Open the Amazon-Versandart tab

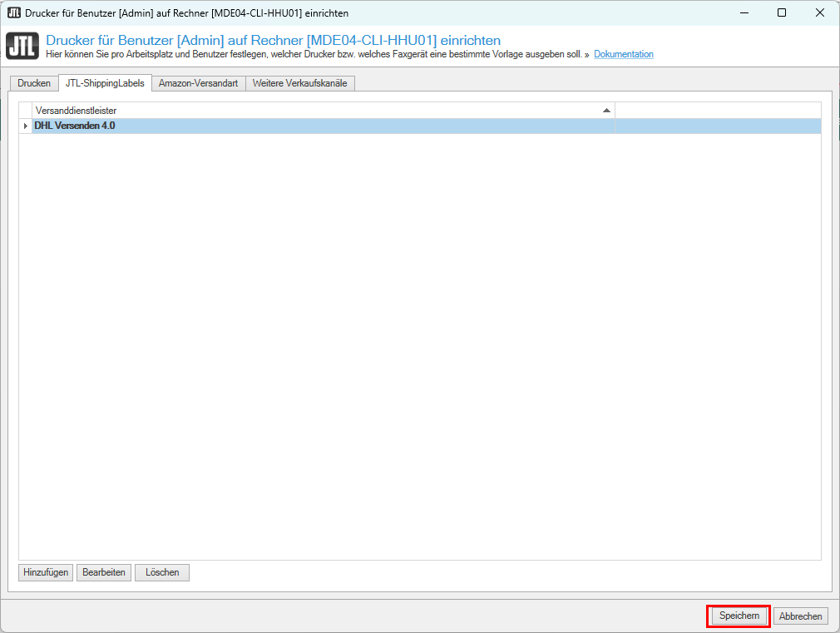[198, 83]
